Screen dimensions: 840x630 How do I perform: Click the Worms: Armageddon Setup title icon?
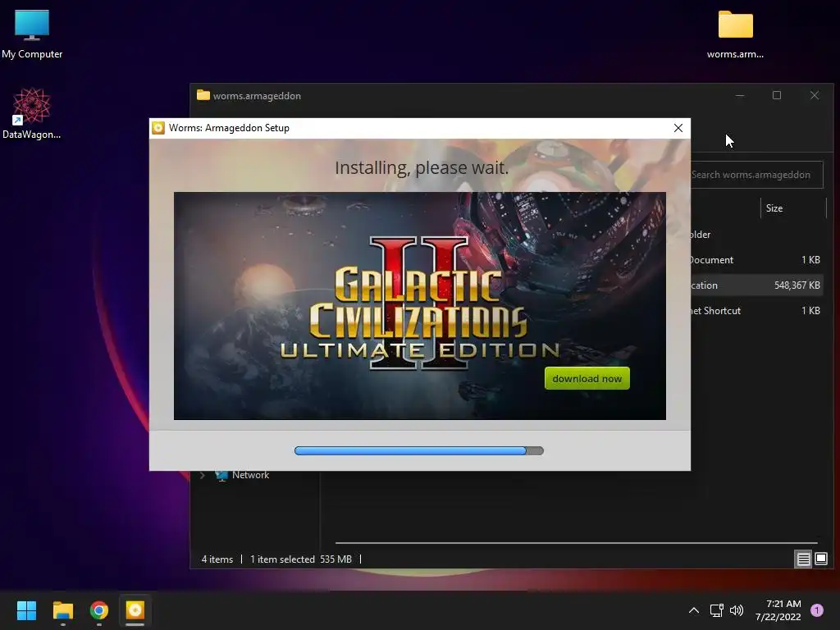[x=158, y=128]
